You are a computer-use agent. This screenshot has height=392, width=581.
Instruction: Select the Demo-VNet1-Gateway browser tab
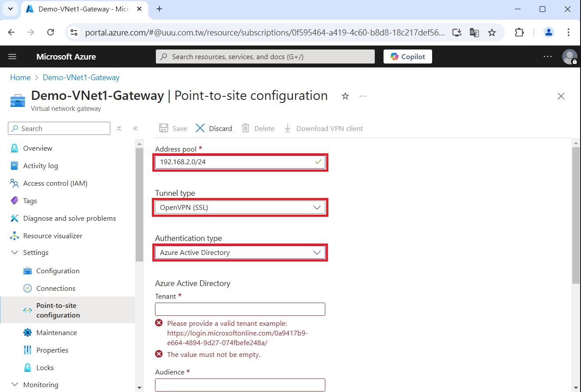pyautogui.click(x=83, y=9)
